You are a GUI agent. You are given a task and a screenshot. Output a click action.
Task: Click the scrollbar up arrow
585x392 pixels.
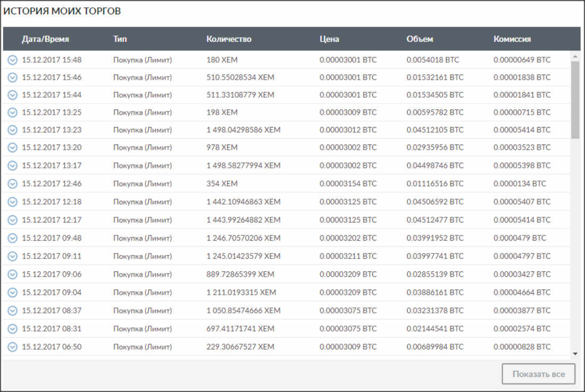(x=575, y=57)
